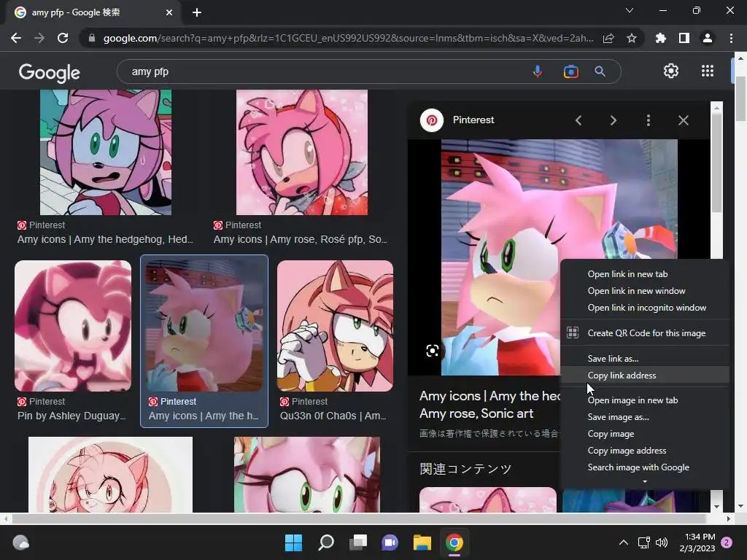
Task: Show previous image in preview panel
Action: pyautogui.click(x=578, y=120)
